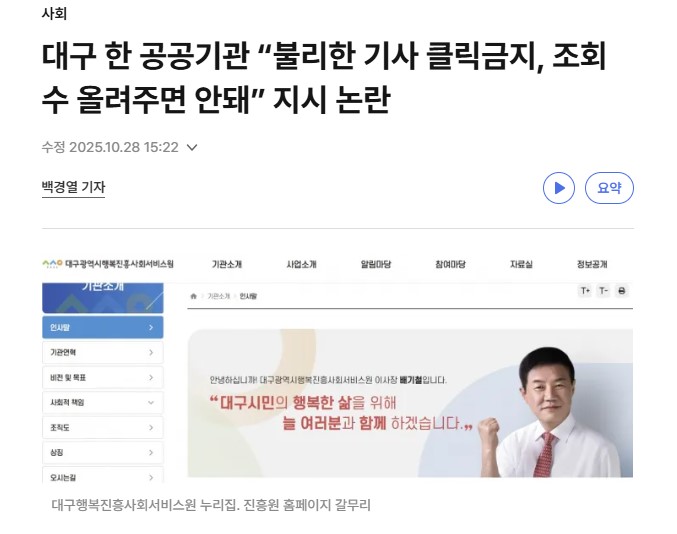Select the highlighted 인사말 sidebar item
The height and width of the screenshot is (534, 677).
click(x=101, y=327)
